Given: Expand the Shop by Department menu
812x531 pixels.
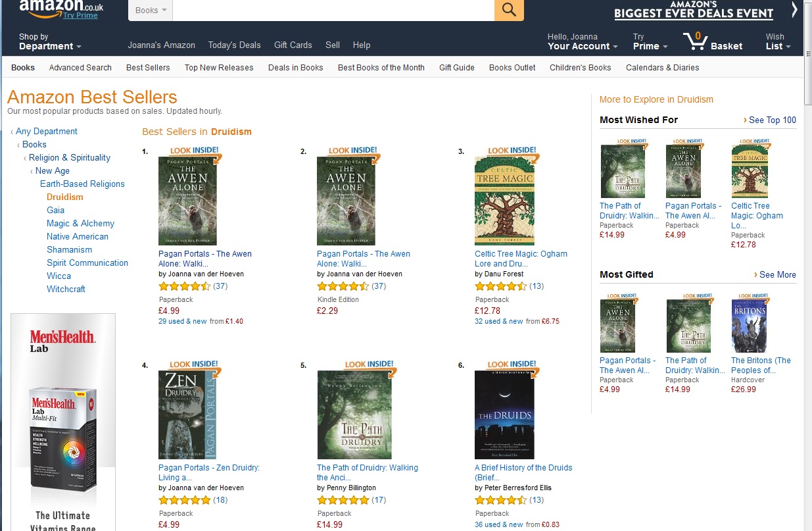Looking at the screenshot, I should [50, 41].
